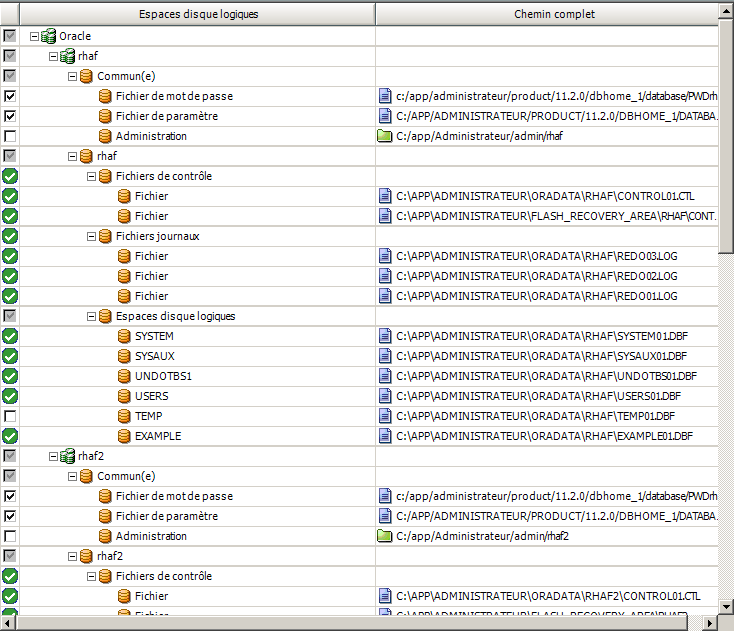Click the rhaf2 instance server icon

pos(68,456)
